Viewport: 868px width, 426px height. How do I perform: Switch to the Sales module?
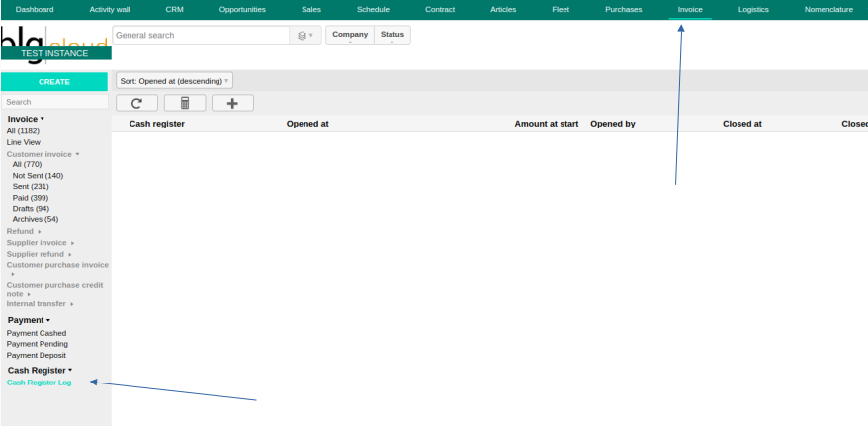[311, 10]
